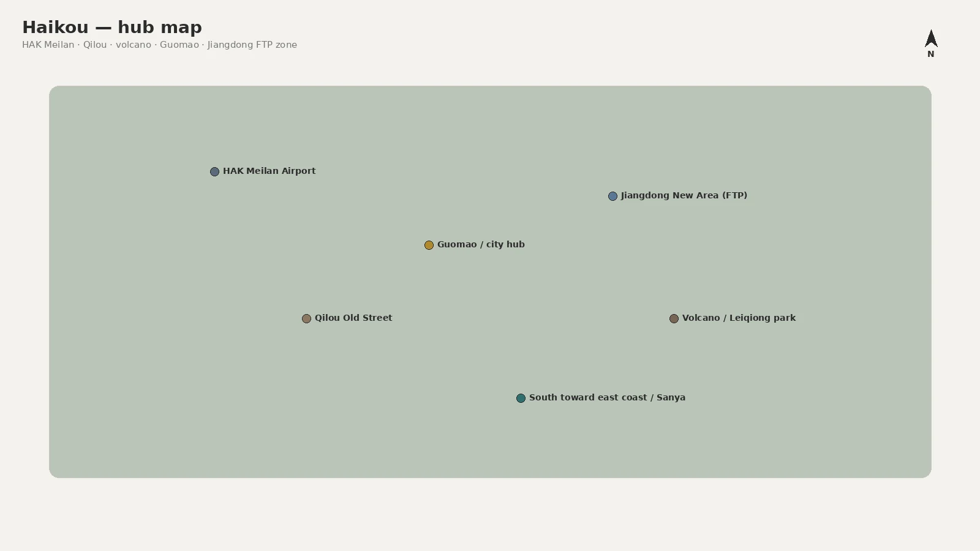Click the Haikou — hub map title
This screenshot has width=980, height=551.
(x=112, y=27)
